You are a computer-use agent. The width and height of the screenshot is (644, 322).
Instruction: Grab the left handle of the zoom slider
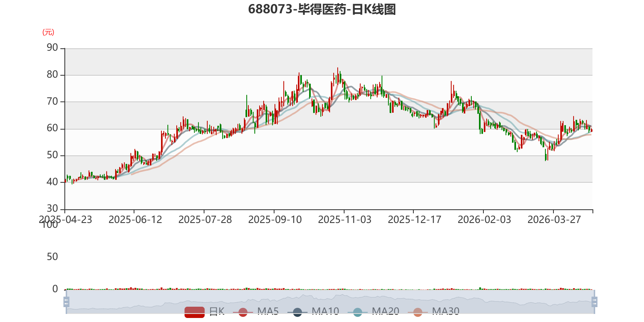[66, 301]
